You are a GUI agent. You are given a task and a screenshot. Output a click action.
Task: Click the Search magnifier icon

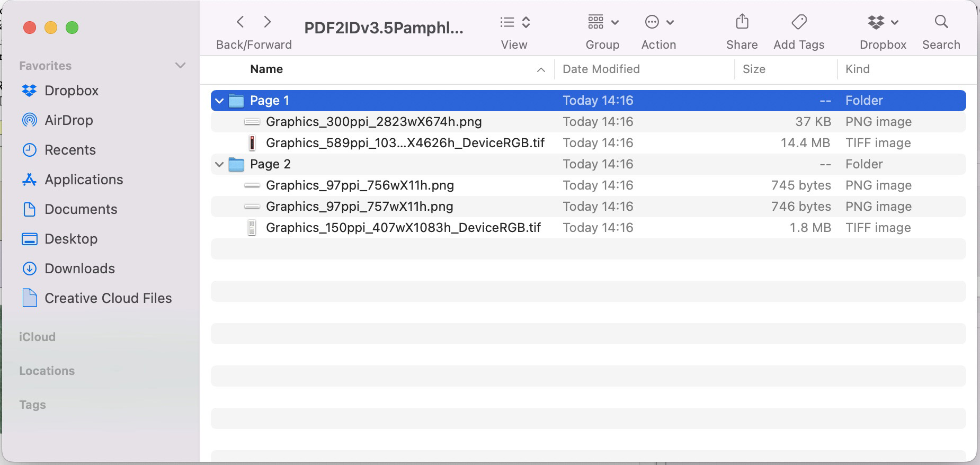pyautogui.click(x=941, y=22)
